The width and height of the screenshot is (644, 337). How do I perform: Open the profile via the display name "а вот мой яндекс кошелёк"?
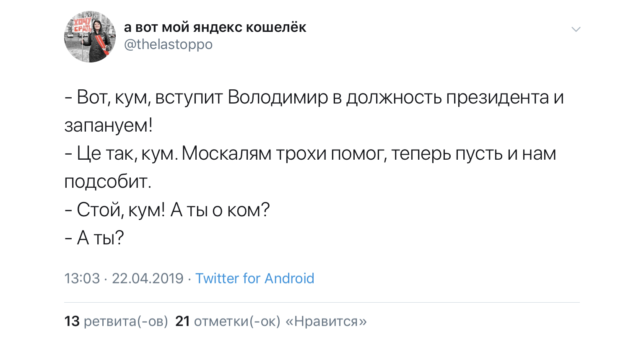pos(215,27)
